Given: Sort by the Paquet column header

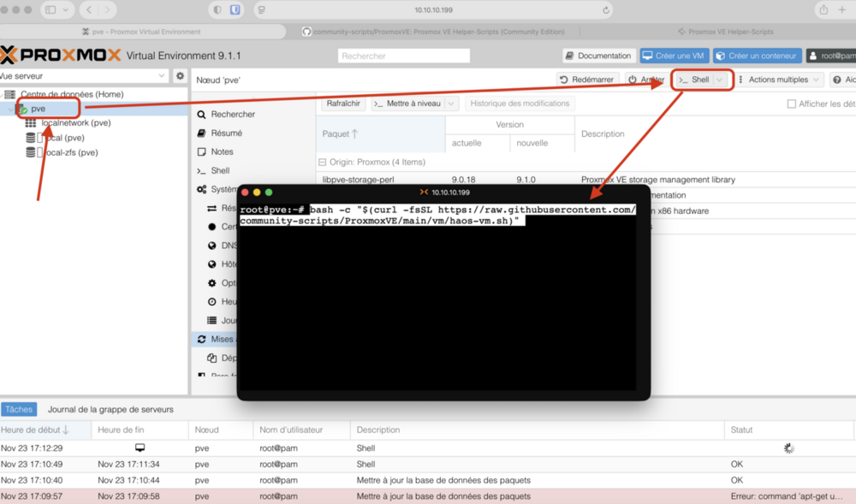Looking at the screenshot, I should tap(381, 133).
